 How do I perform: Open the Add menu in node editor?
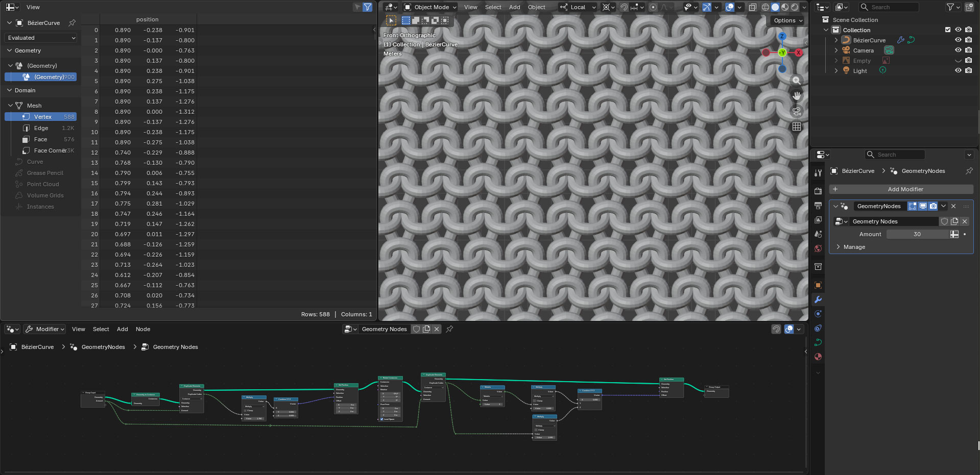pos(122,329)
